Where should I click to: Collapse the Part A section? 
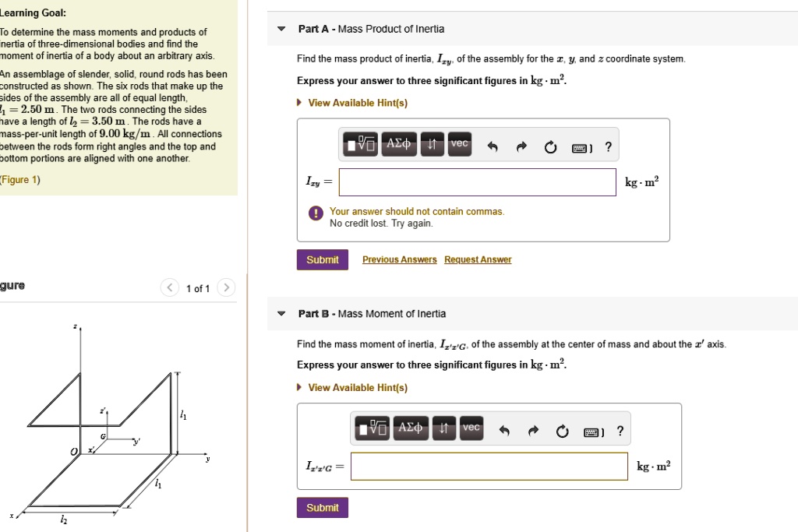(281, 28)
